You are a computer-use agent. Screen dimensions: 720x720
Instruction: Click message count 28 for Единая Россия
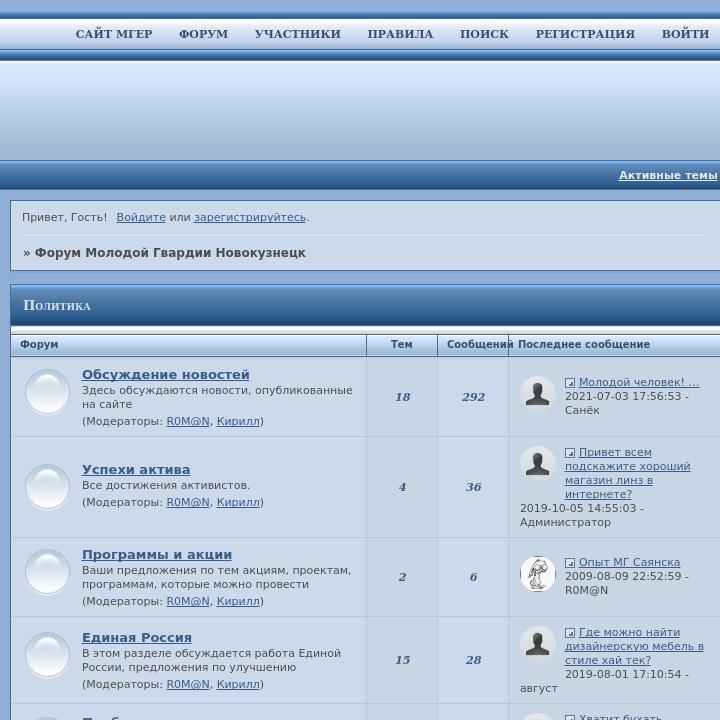point(473,660)
